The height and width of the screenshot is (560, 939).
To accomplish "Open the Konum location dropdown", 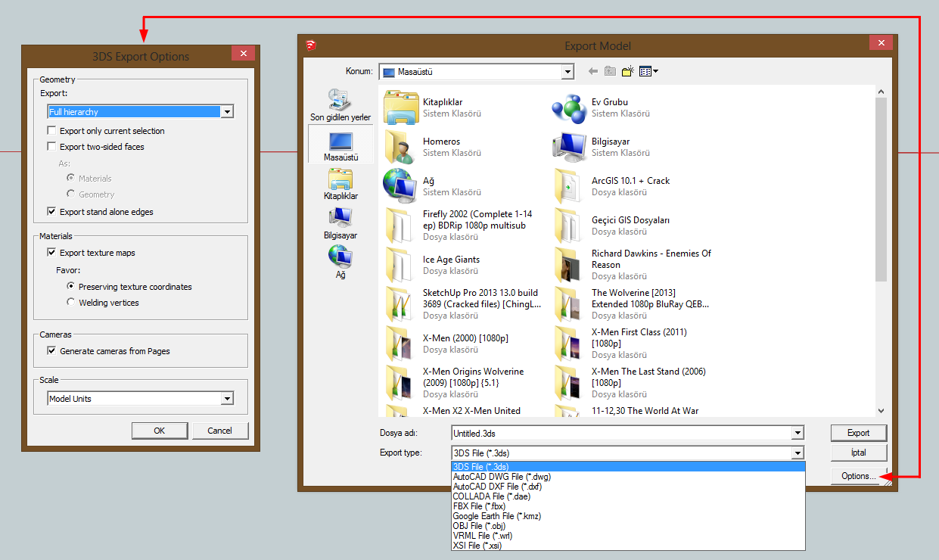I will click(x=477, y=72).
